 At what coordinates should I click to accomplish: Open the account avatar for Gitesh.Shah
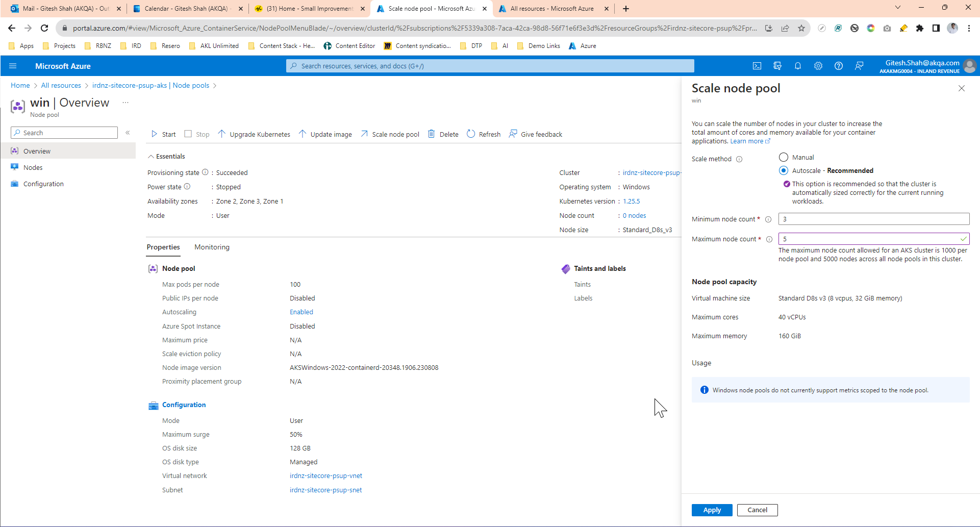coord(970,66)
